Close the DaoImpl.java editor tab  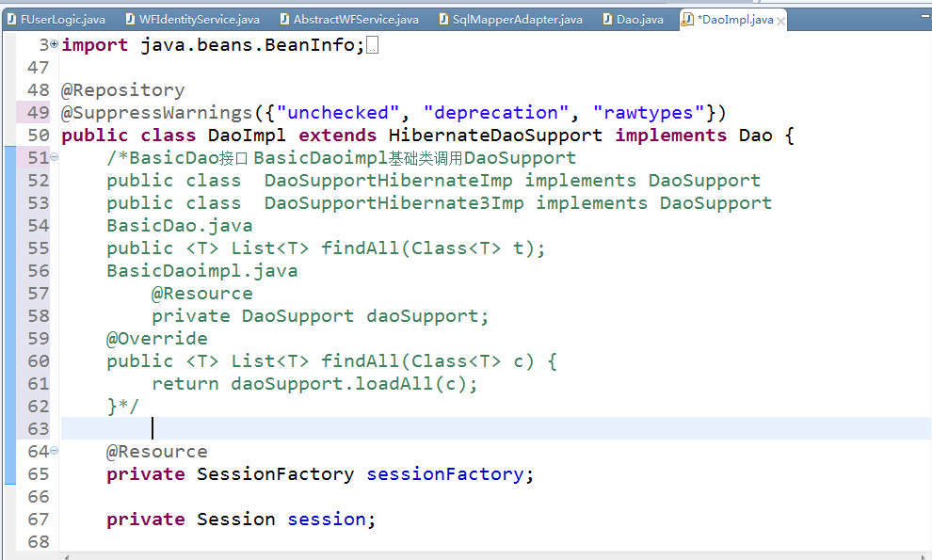pyautogui.click(x=780, y=22)
